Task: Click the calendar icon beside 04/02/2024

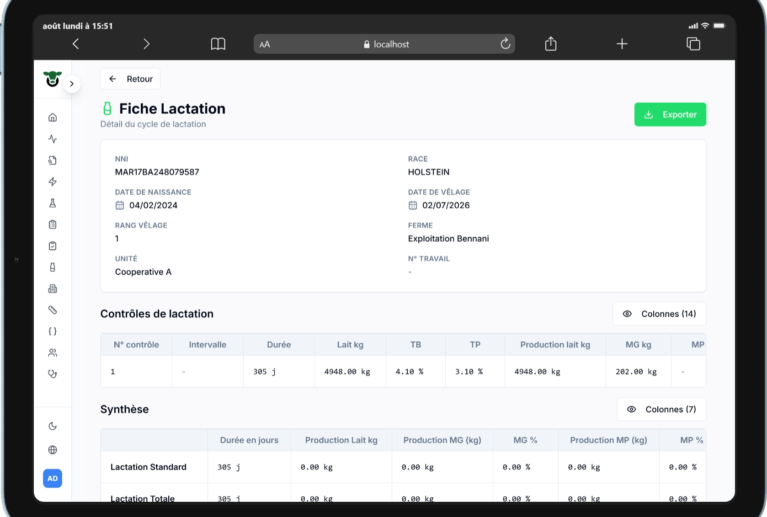Action: point(120,205)
